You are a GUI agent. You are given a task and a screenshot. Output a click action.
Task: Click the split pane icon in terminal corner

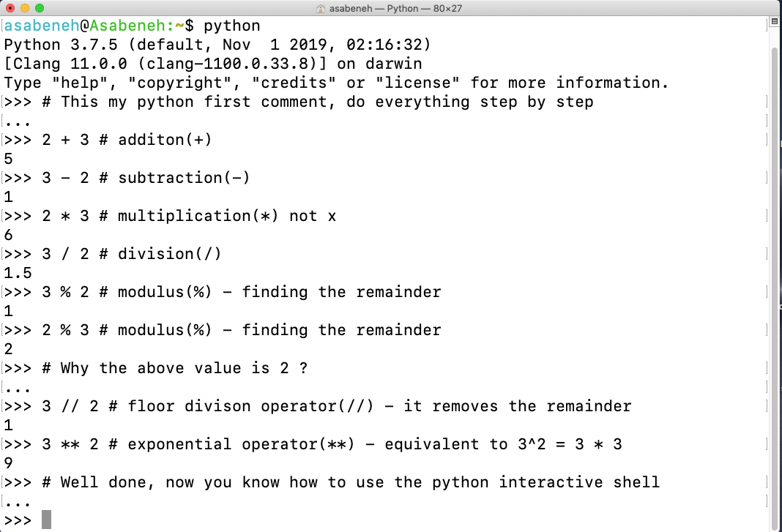(x=775, y=20)
